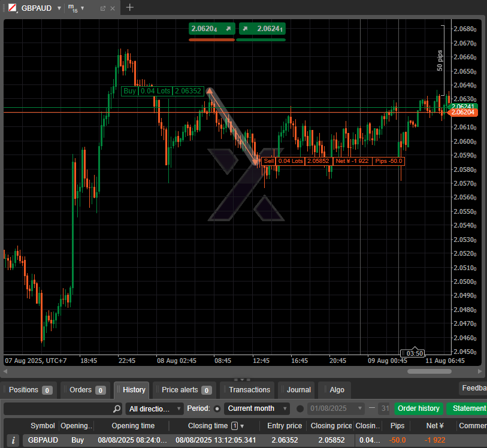The height and width of the screenshot is (448, 487).
Task: Switch to the Positions tab
Action: pyautogui.click(x=29, y=390)
